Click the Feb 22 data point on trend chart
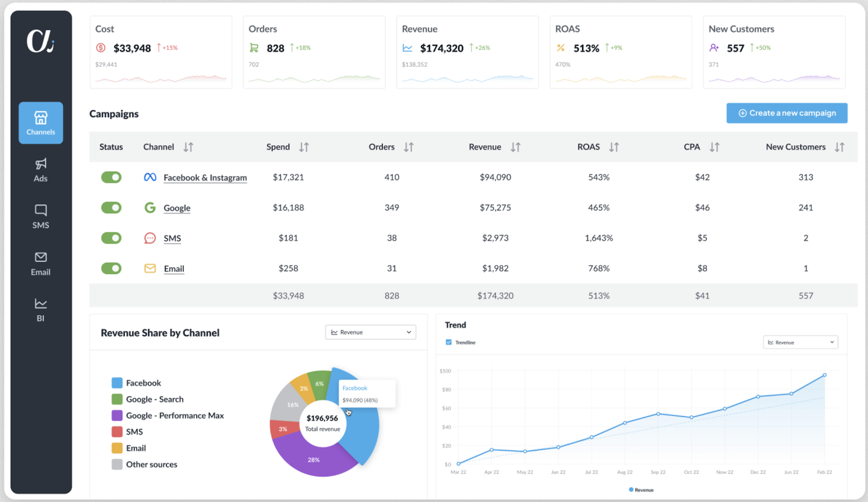868x502 pixels. pyautogui.click(x=825, y=375)
